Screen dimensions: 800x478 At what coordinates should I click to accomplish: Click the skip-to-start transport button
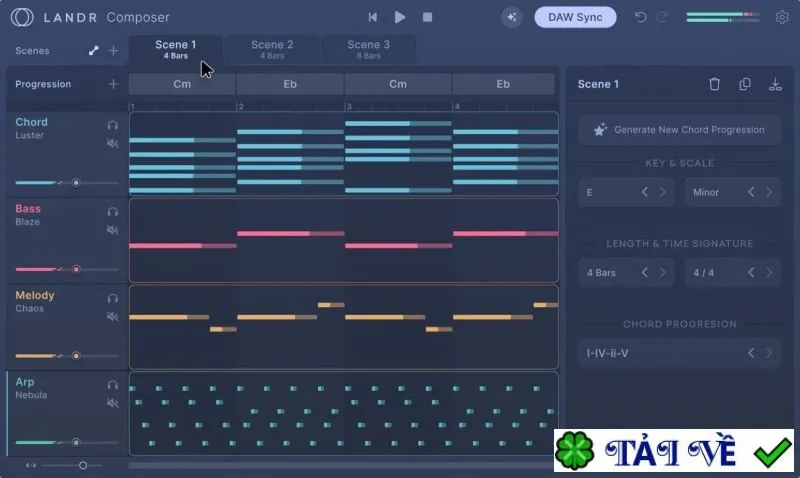click(x=372, y=17)
